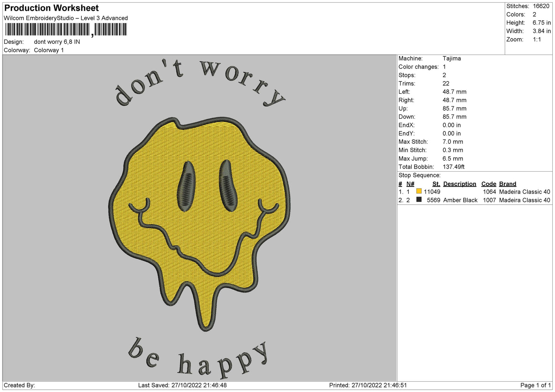Click the design name 'dont worry 6,8 IN'

tap(57, 42)
